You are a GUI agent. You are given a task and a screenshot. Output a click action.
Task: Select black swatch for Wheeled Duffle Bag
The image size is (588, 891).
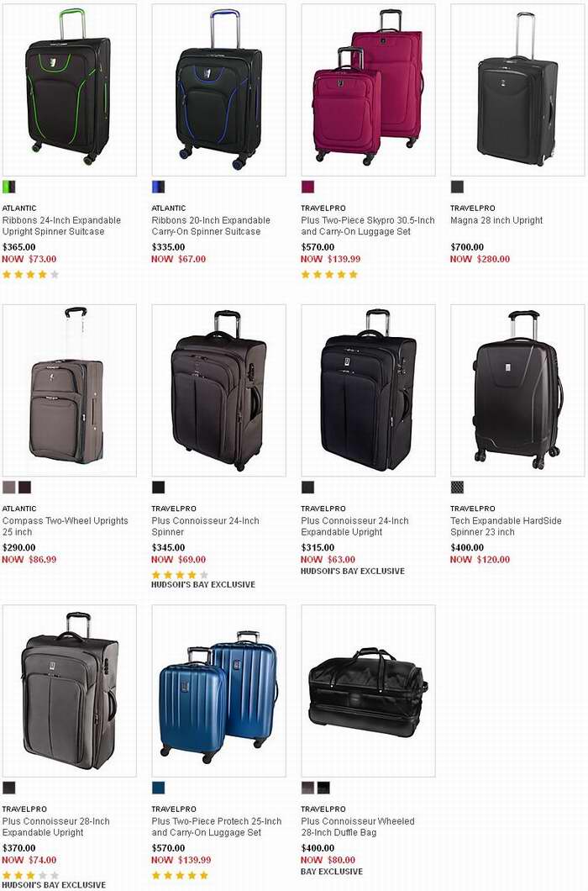pos(324,788)
